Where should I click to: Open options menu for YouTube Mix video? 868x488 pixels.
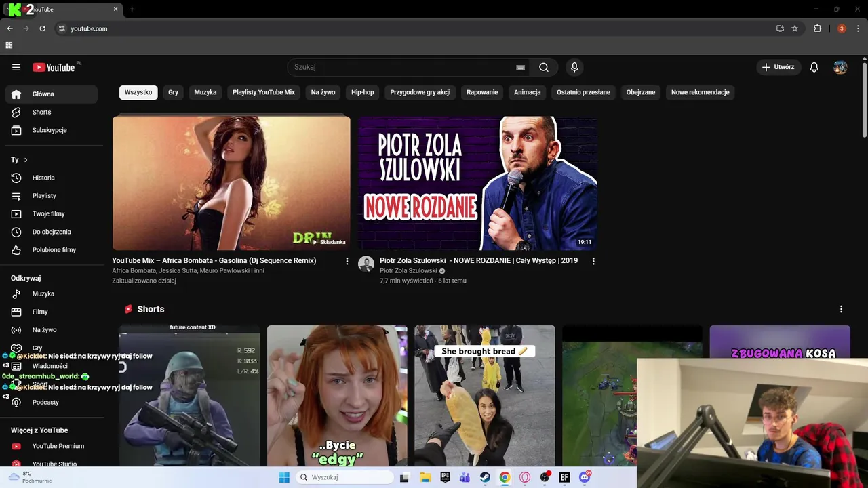point(347,261)
